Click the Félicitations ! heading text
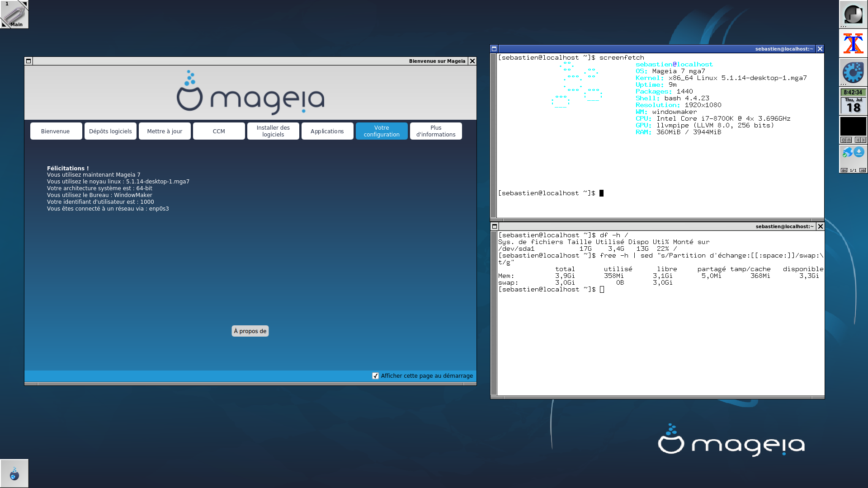 pos(68,168)
